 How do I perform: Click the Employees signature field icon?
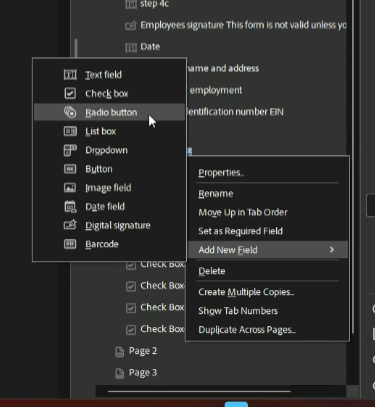131,25
